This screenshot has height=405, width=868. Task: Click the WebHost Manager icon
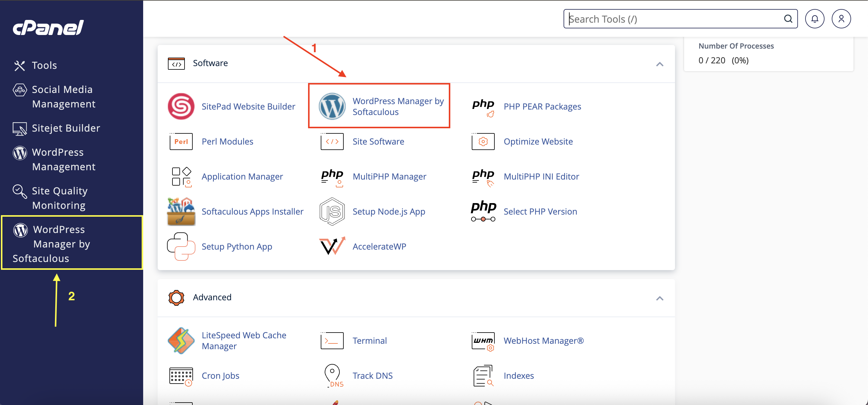(x=483, y=341)
